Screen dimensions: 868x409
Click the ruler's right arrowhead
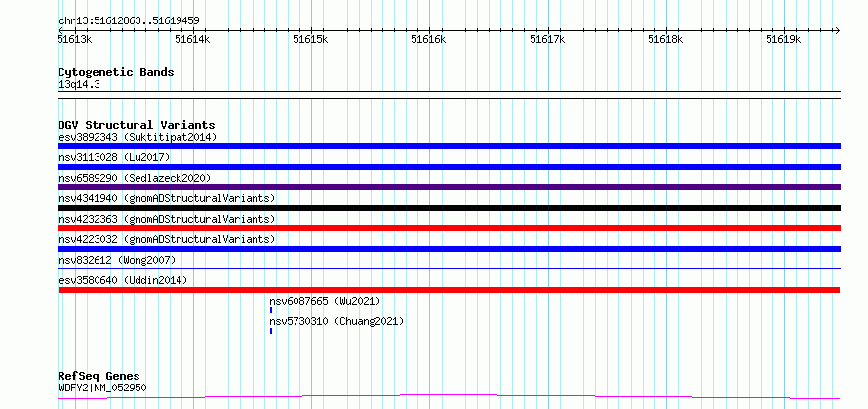point(837,30)
